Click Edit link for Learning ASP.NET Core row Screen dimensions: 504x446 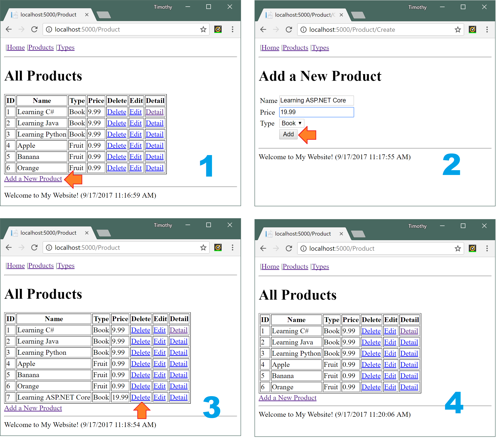pyautogui.click(x=159, y=397)
